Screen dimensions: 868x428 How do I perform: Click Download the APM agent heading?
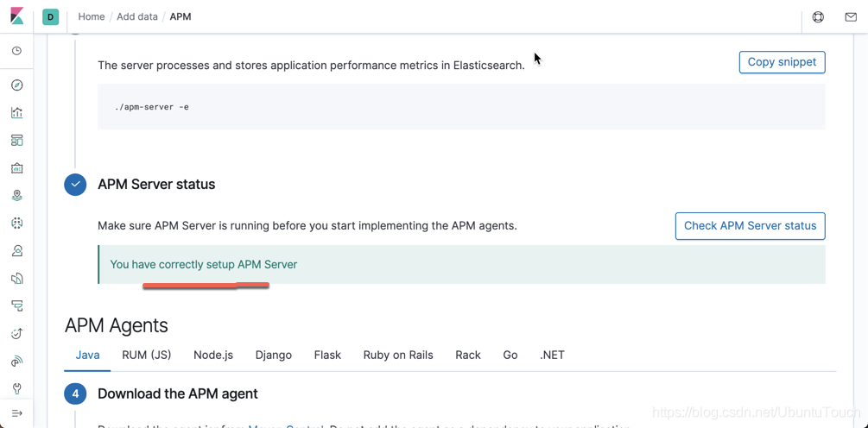pyautogui.click(x=178, y=393)
